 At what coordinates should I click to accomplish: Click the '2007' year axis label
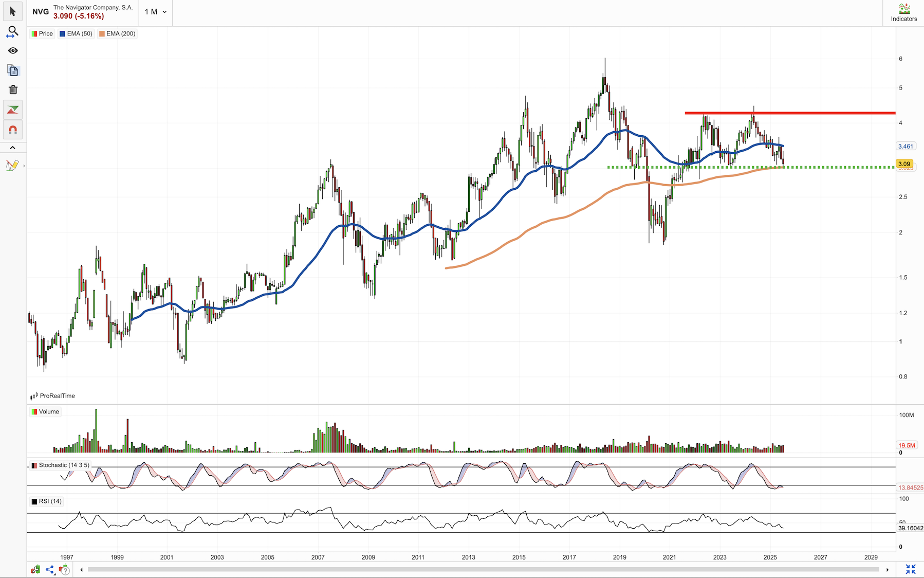[x=318, y=557]
